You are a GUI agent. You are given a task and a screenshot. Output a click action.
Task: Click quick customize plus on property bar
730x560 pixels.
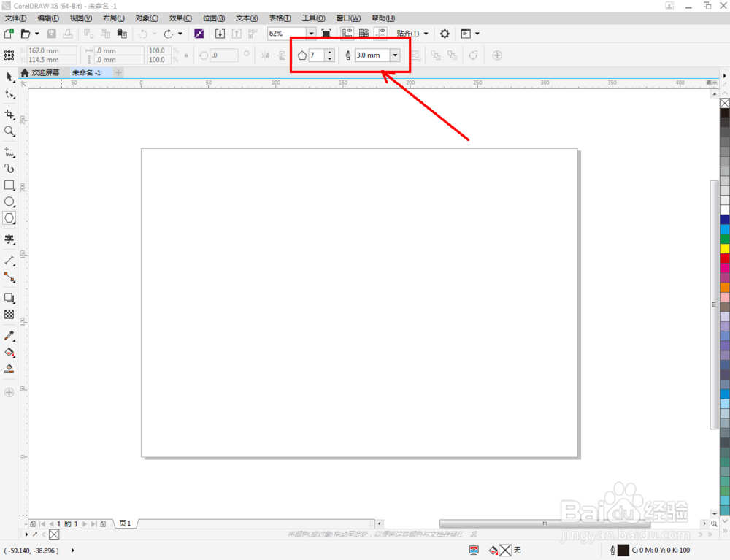pyautogui.click(x=497, y=55)
